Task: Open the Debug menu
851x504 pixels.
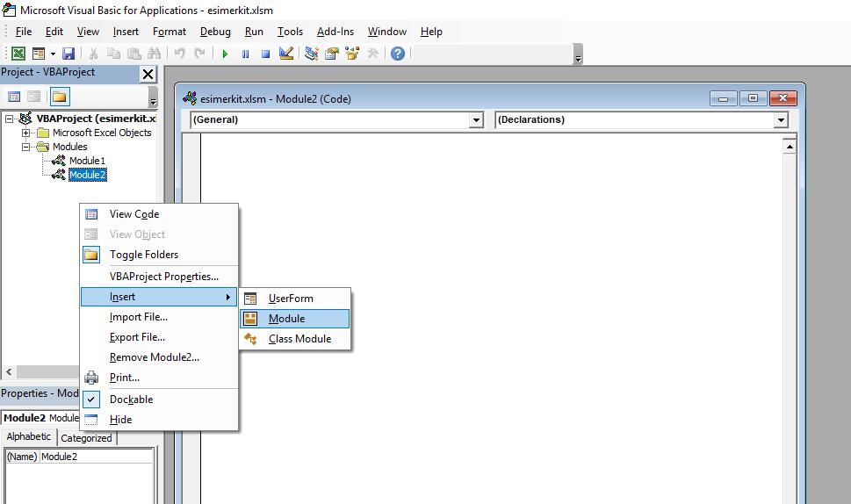Action: (215, 32)
